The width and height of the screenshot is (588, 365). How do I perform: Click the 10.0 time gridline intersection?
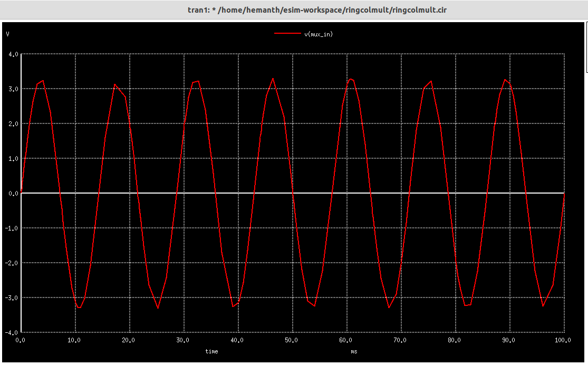[x=75, y=193]
